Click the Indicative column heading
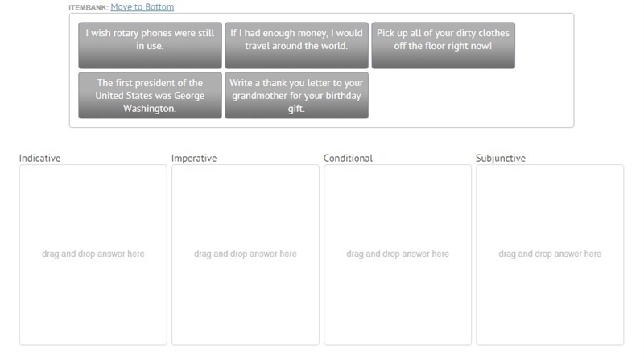The height and width of the screenshot is (360, 644). point(39,158)
